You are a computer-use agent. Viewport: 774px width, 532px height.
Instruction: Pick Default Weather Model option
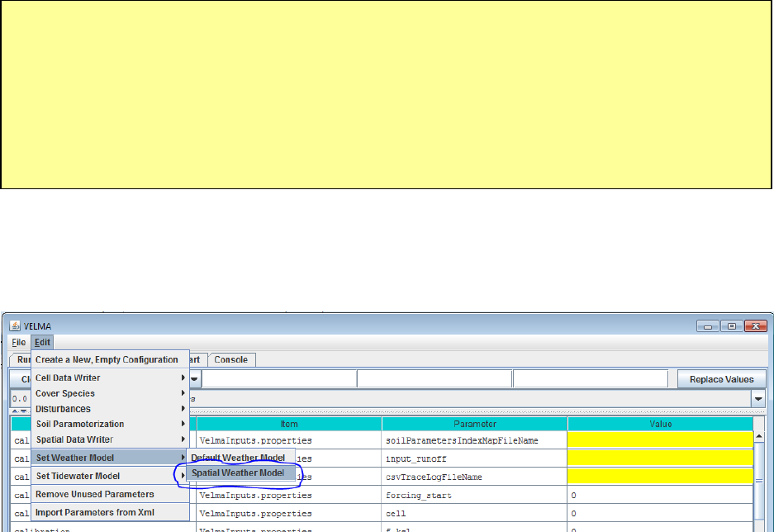[x=240, y=458]
